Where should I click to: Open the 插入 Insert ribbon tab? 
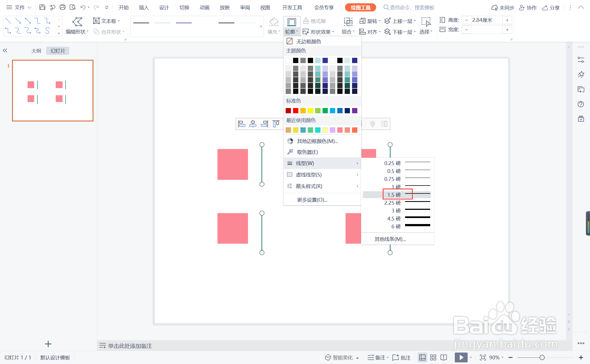tap(144, 7)
